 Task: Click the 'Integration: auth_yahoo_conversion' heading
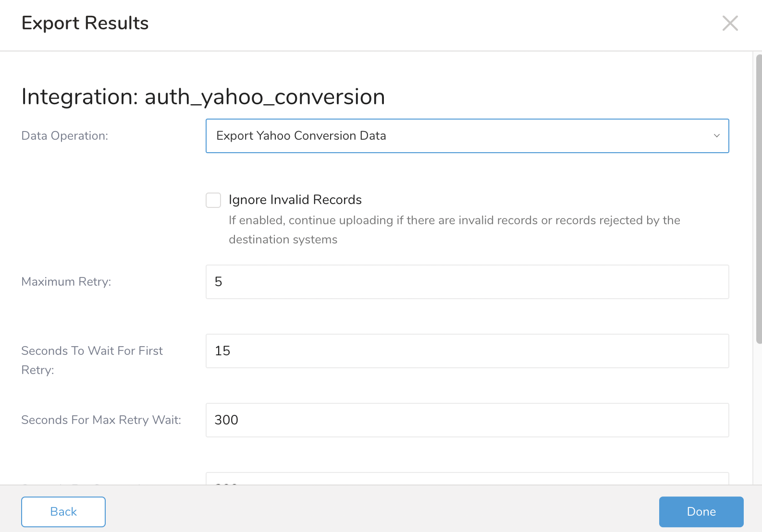(203, 97)
